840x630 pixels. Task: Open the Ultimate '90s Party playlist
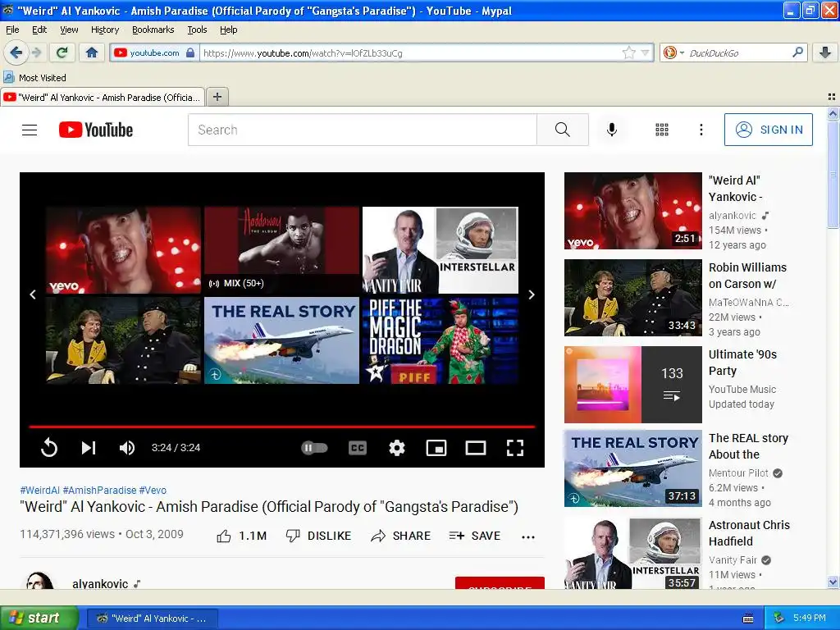(x=632, y=385)
